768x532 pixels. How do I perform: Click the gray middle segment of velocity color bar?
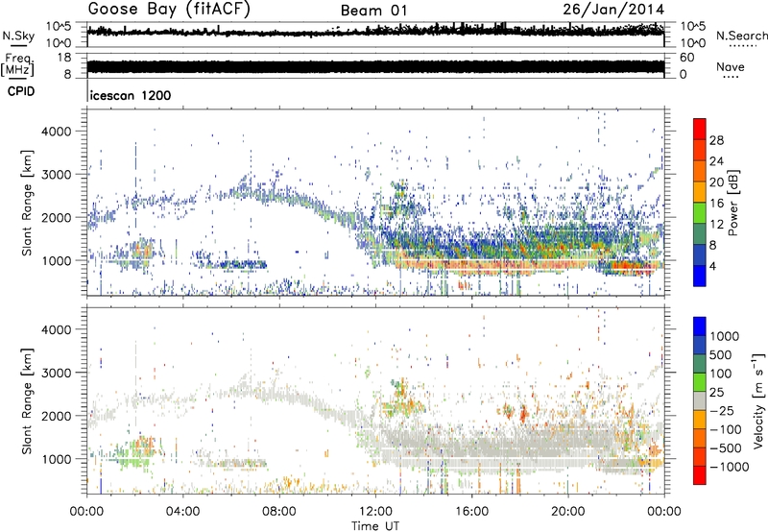tap(700, 400)
